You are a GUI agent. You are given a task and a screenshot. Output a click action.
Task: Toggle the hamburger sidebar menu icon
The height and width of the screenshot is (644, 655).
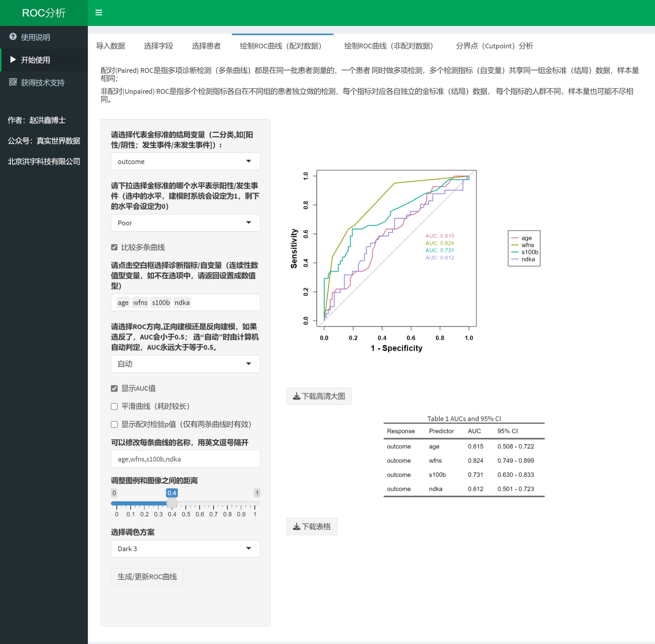tap(98, 13)
